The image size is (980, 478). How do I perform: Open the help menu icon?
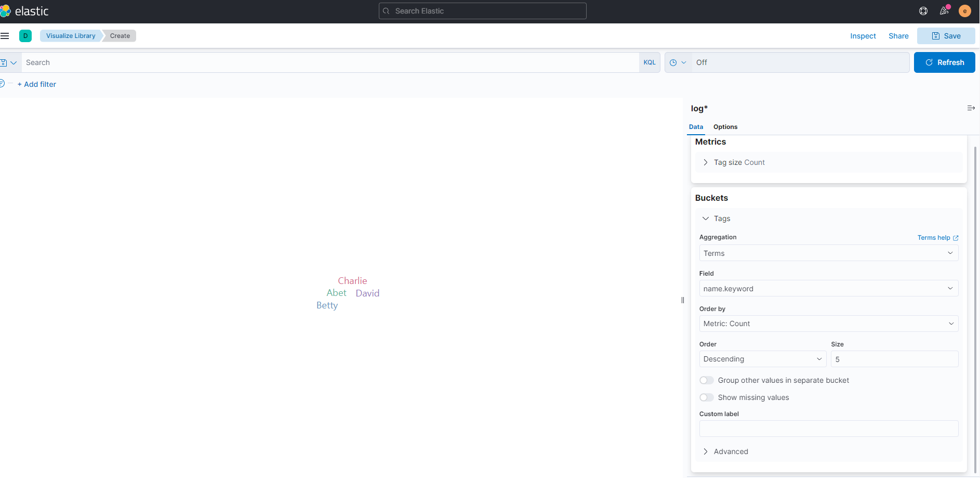pyautogui.click(x=923, y=11)
